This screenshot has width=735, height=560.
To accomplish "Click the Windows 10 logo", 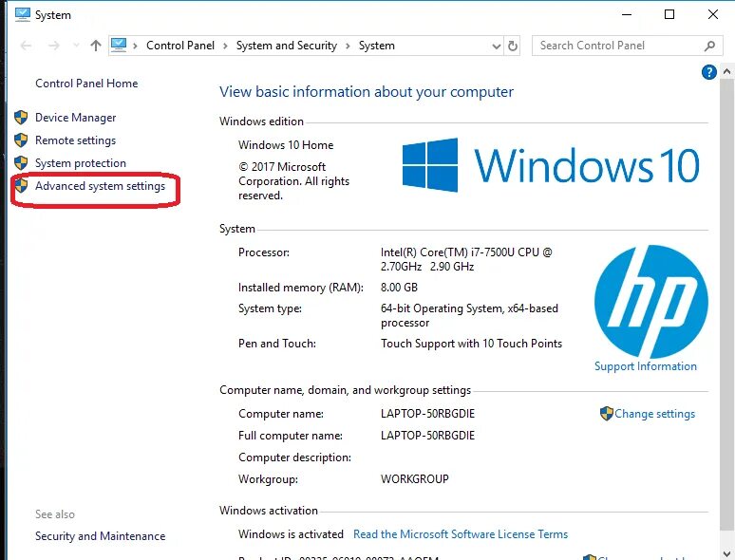I will pyautogui.click(x=551, y=165).
